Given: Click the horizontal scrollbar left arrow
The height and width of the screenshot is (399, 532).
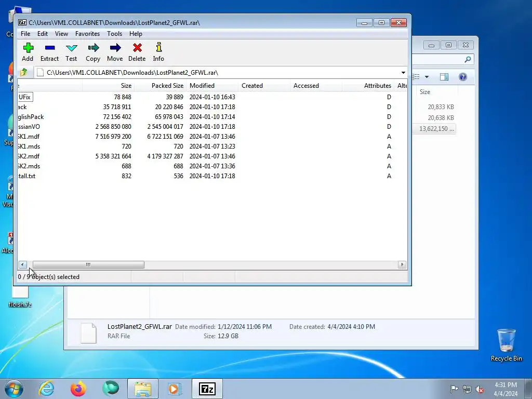Looking at the screenshot, I should [23, 264].
